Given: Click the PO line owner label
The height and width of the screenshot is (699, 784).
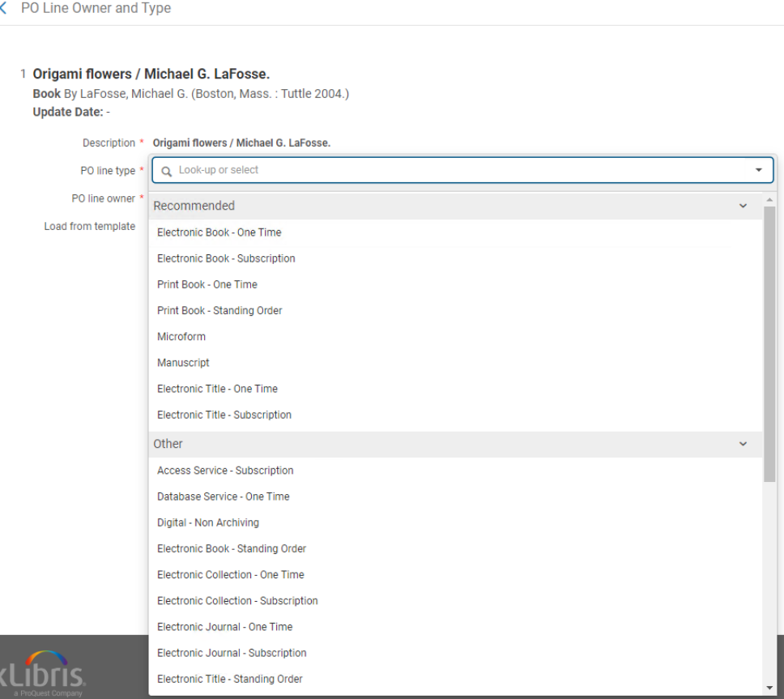Looking at the screenshot, I should point(103,198).
